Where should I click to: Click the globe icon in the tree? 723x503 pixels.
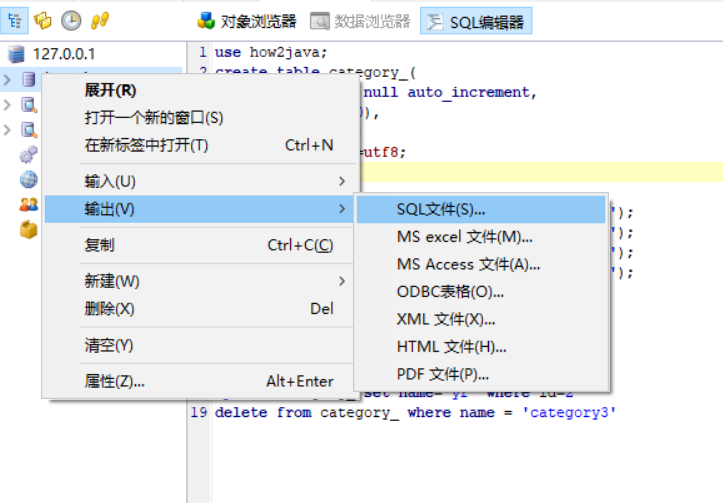[x=29, y=179]
